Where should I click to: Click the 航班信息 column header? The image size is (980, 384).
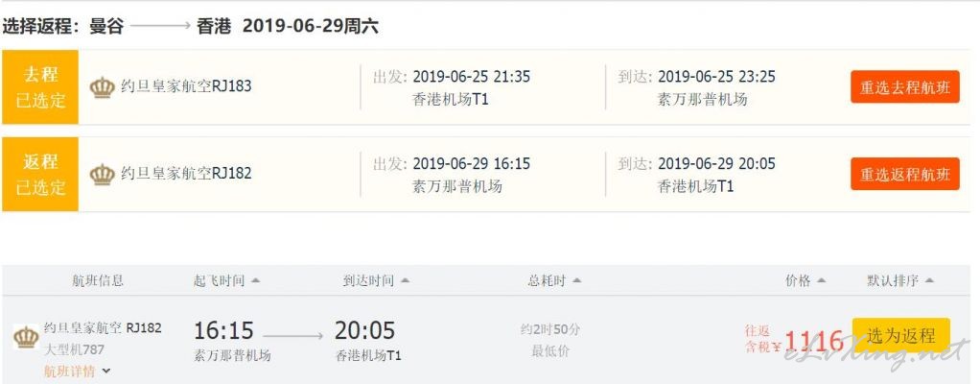tap(98, 280)
